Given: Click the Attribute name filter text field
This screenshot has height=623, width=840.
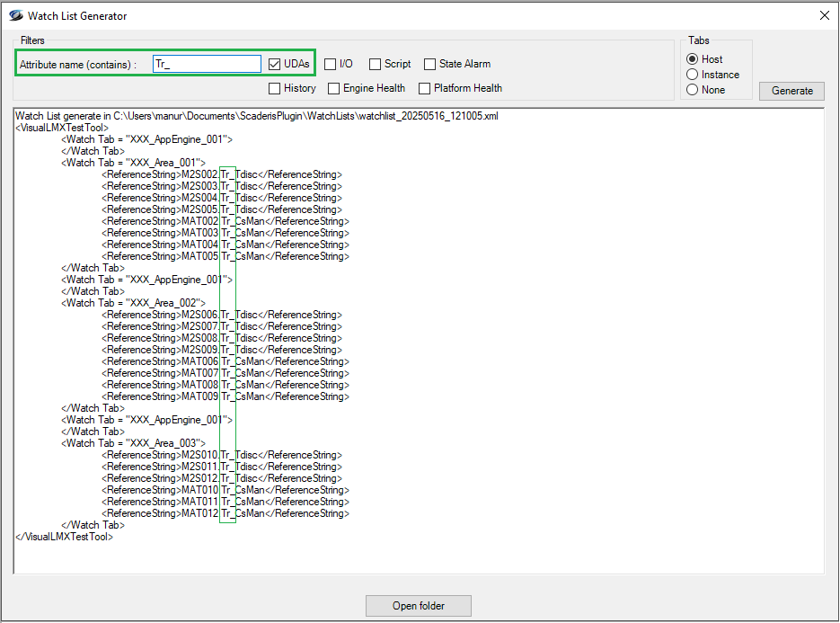Looking at the screenshot, I should 207,65.
